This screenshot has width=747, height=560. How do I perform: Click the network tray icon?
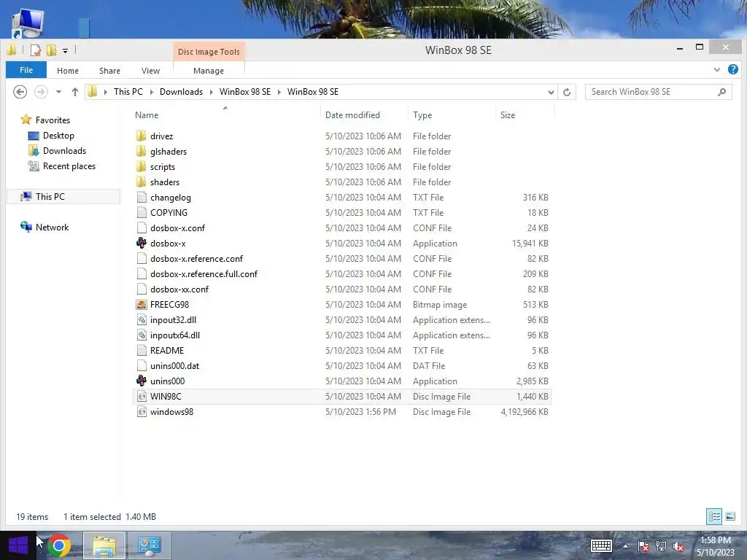coord(661,546)
